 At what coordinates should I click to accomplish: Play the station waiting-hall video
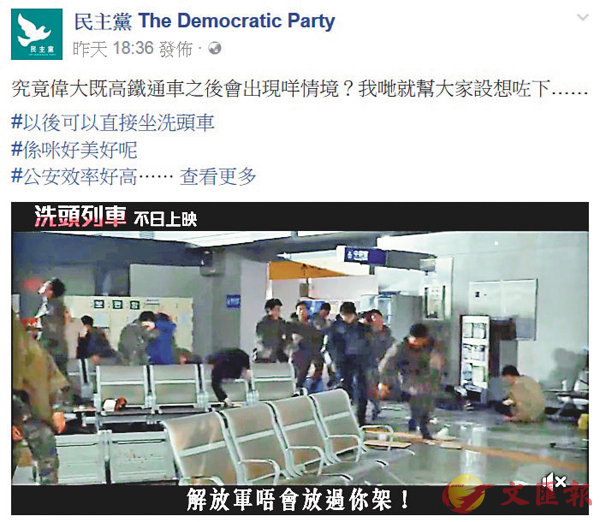tap(300, 358)
